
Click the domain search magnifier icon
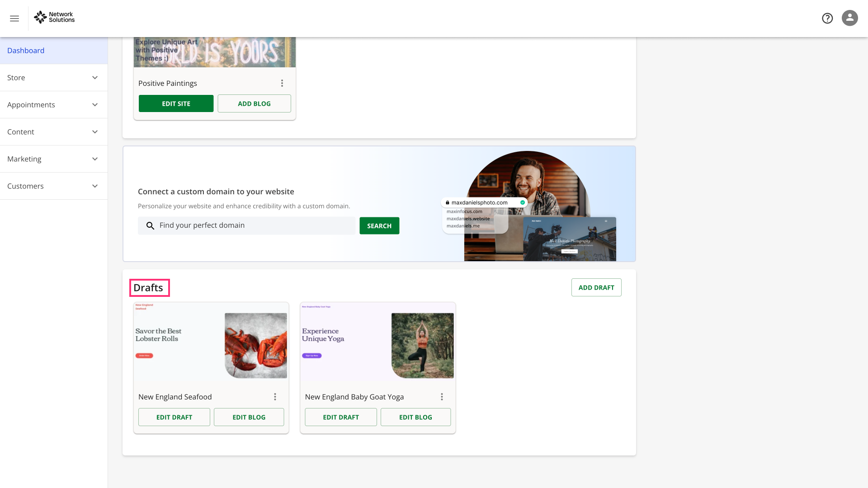[x=150, y=225]
